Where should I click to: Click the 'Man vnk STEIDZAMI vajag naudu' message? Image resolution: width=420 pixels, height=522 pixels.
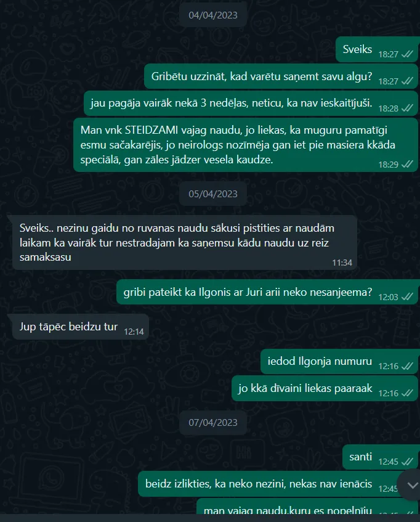point(246,145)
